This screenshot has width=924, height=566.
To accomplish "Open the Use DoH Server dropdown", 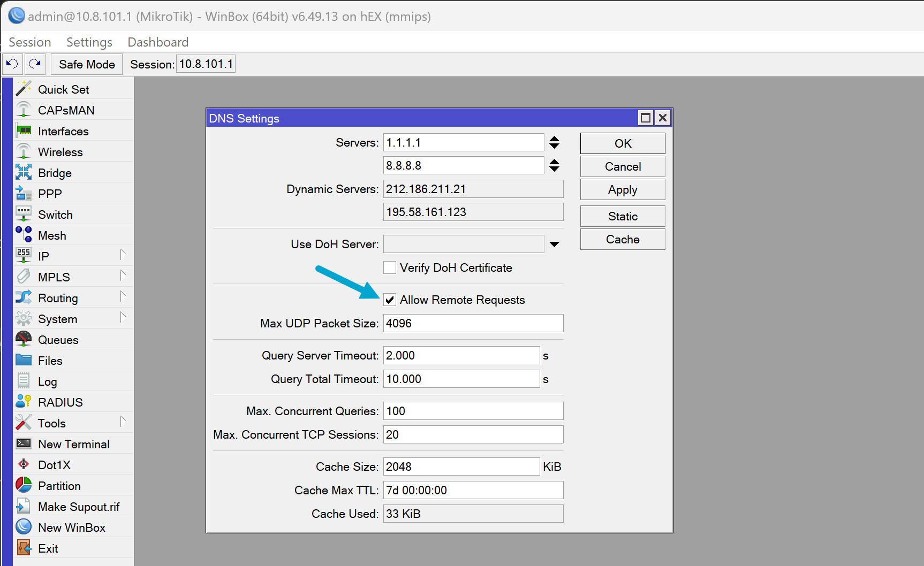I will [554, 243].
